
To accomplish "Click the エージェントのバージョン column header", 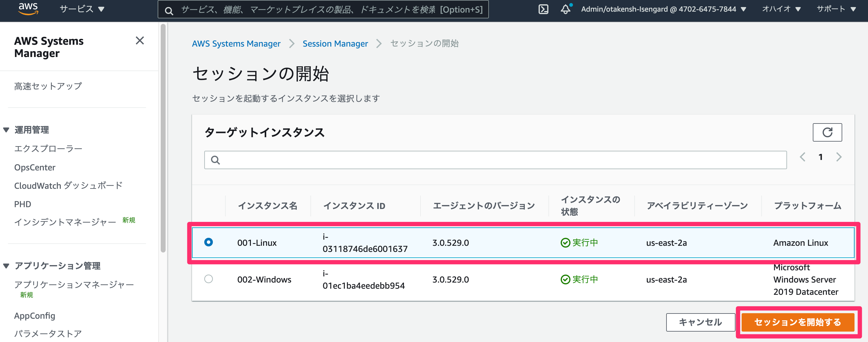I will click(484, 206).
